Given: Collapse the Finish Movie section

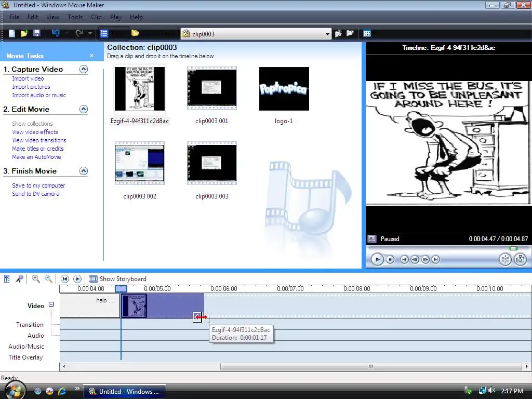Looking at the screenshot, I should tap(84, 171).
